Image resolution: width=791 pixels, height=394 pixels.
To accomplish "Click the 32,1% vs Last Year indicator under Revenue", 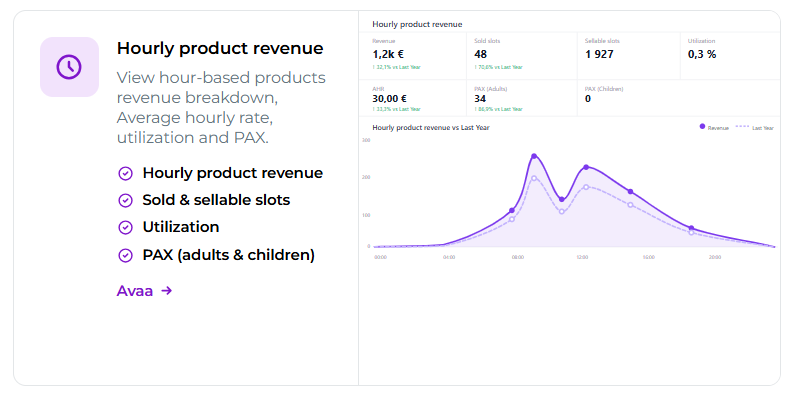I will click(397, 67).
